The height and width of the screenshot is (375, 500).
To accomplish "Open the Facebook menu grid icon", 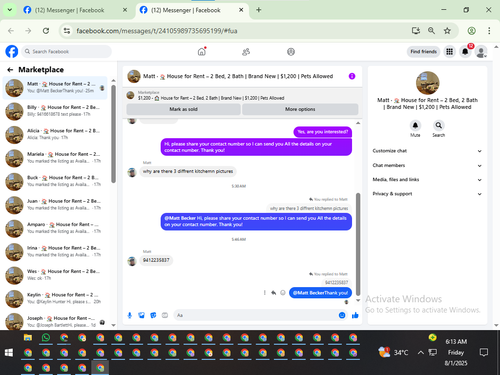I will click(450, 52).
